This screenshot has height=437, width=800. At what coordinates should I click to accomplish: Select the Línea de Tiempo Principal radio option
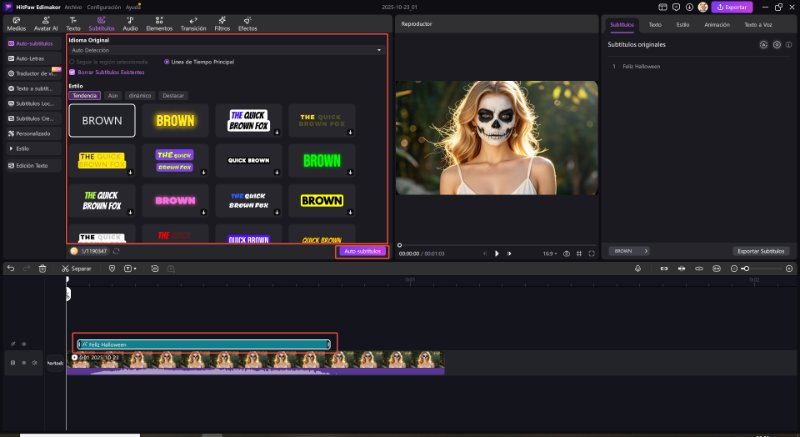click(x=167, y=62)
